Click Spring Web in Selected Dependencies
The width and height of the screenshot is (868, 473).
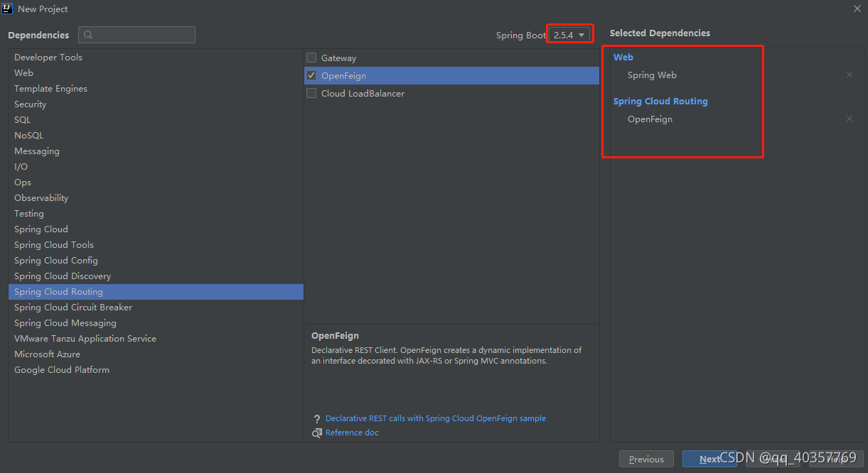pyautogui.click(x=652, y=75)
